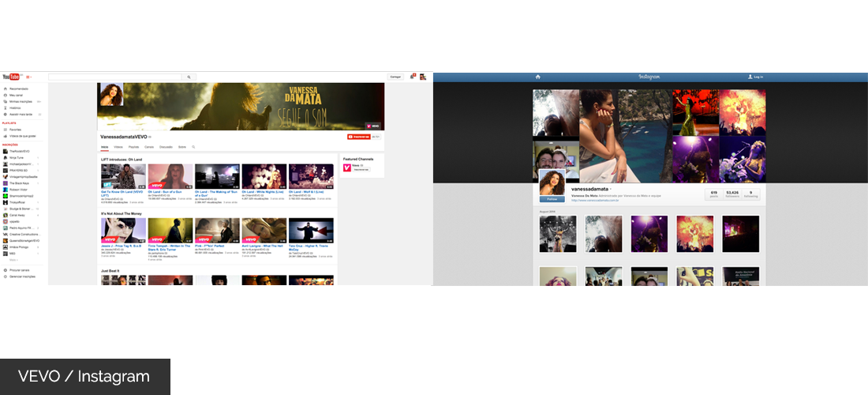Click the Instagram logo in header
Screen dimensions: 868x395
tap(649, 77)
